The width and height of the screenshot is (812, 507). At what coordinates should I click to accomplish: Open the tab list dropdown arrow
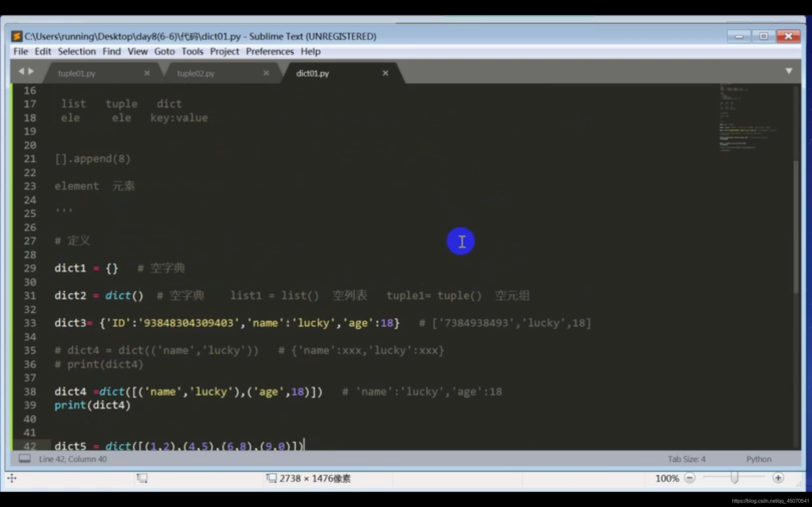pyautogui.click(x=789, y=71)
